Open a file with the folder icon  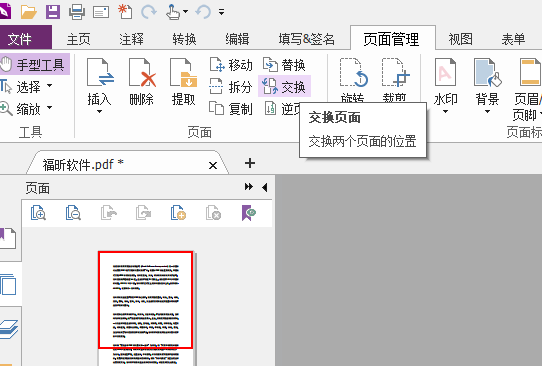pyautogui.click(x=29, y=12)
